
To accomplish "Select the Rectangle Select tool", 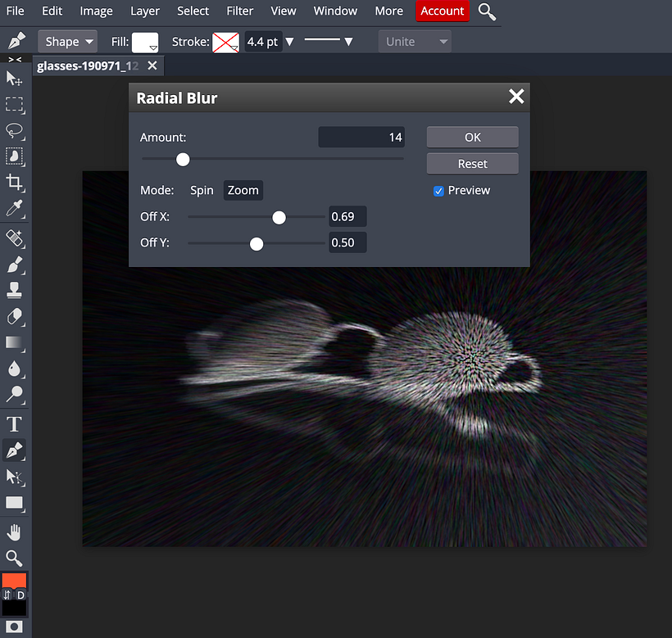I will point(14,105).
